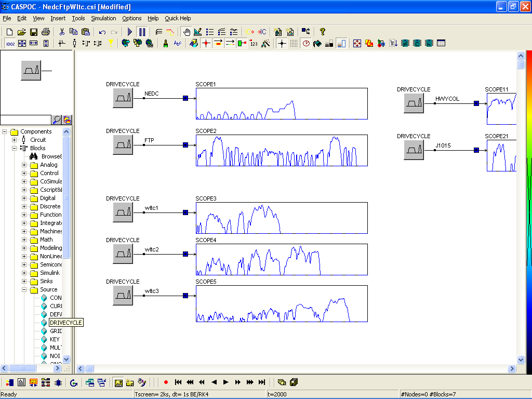The height and width of the screenshot is (399, 532).
Task: Jump to end with skip-to-end button
Action: pyautogui.click(x=262, y=382)
